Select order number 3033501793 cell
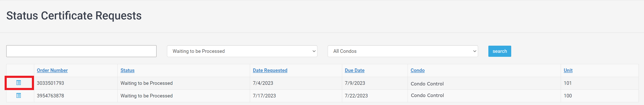The height and width of the screenshot is (105, 644). pos(51,83)
